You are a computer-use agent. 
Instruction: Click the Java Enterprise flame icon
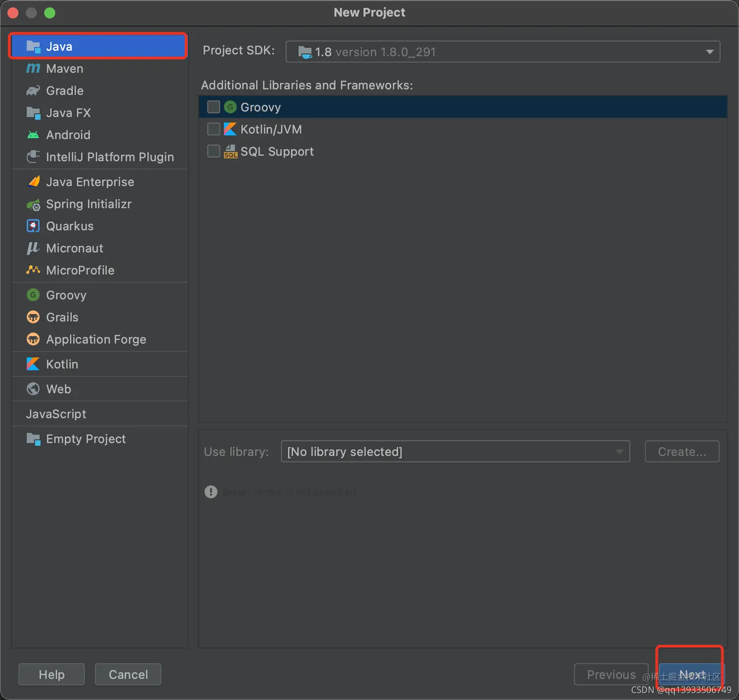pyautogui.click(x=33, y=182)
